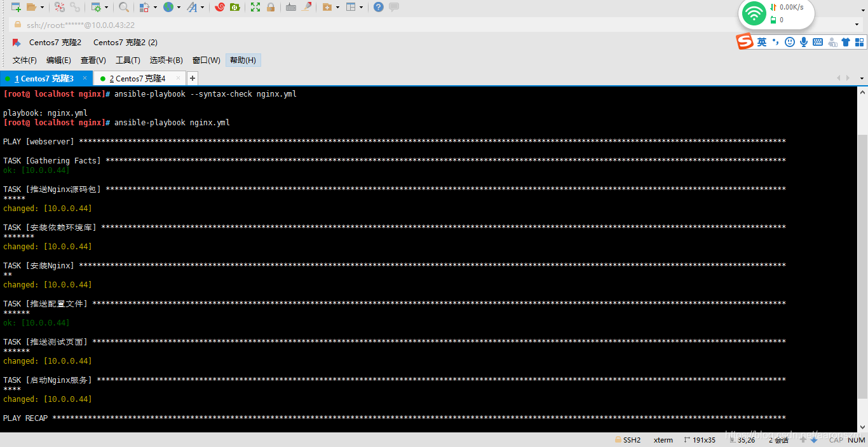Click the Key mapping keyboard icon

tap(291, 7)
